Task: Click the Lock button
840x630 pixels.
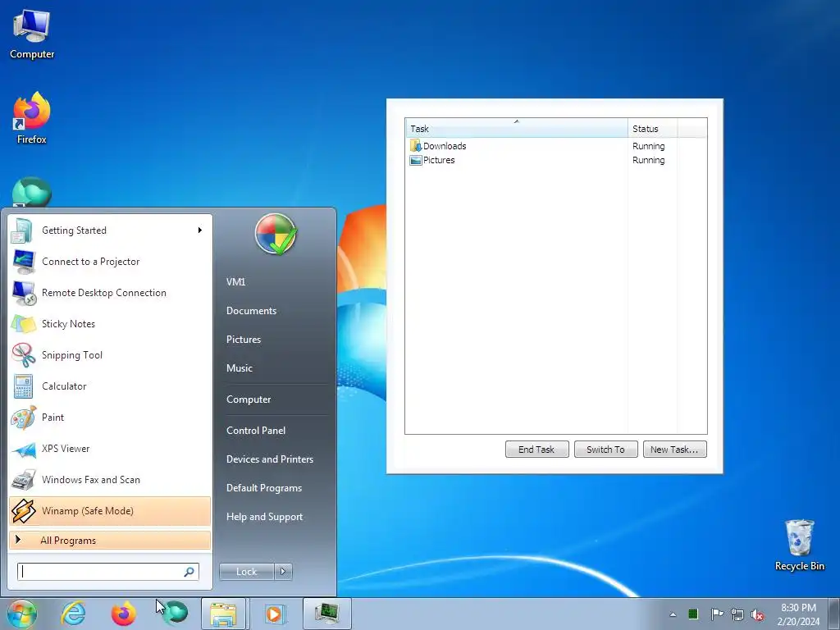Action: [246, 572]
